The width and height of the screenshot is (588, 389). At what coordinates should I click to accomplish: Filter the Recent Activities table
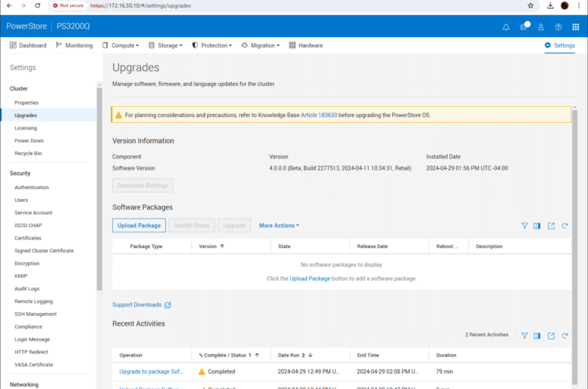(524, 335)
